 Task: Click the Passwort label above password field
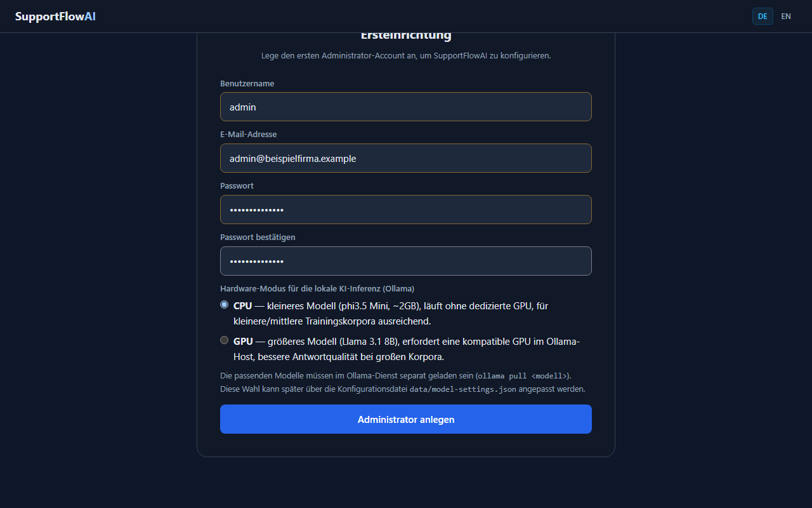tap(237, 186)
